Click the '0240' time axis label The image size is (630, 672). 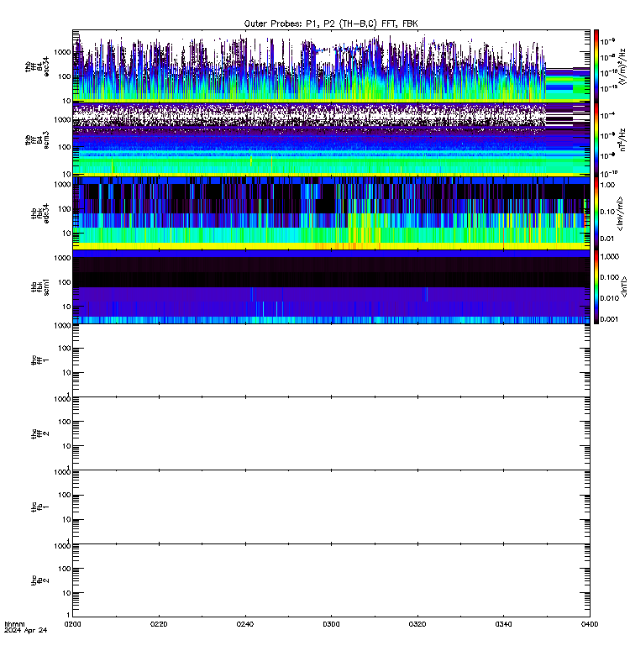coord(245,624)
